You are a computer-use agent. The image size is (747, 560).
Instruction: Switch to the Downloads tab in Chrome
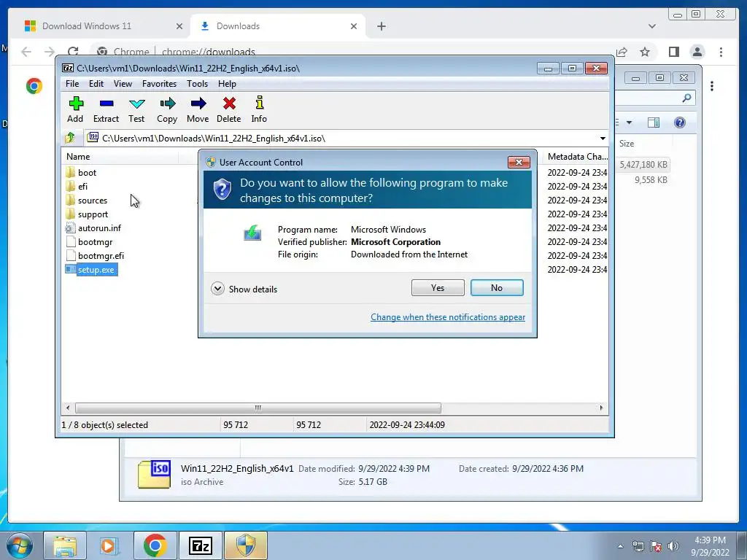[278, 26]
